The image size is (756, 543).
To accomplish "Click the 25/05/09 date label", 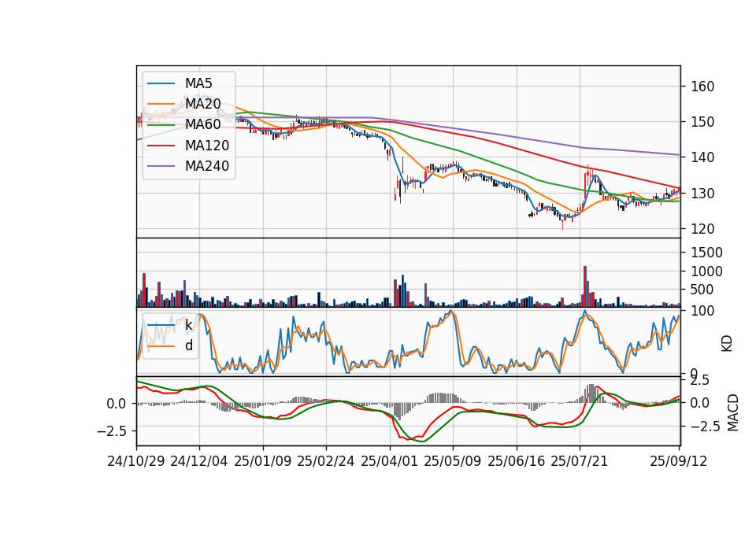I will [x=453, y=461].
